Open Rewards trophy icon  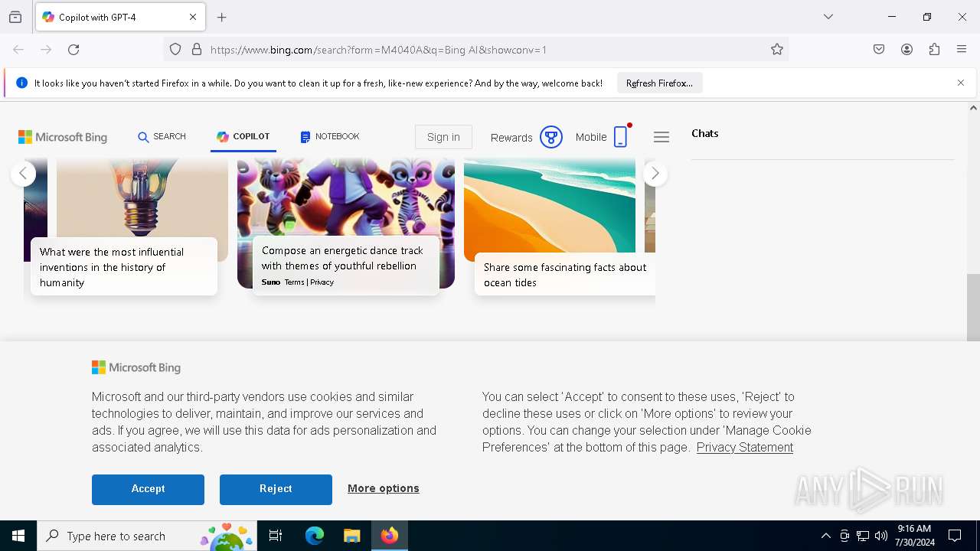(551, 137)
